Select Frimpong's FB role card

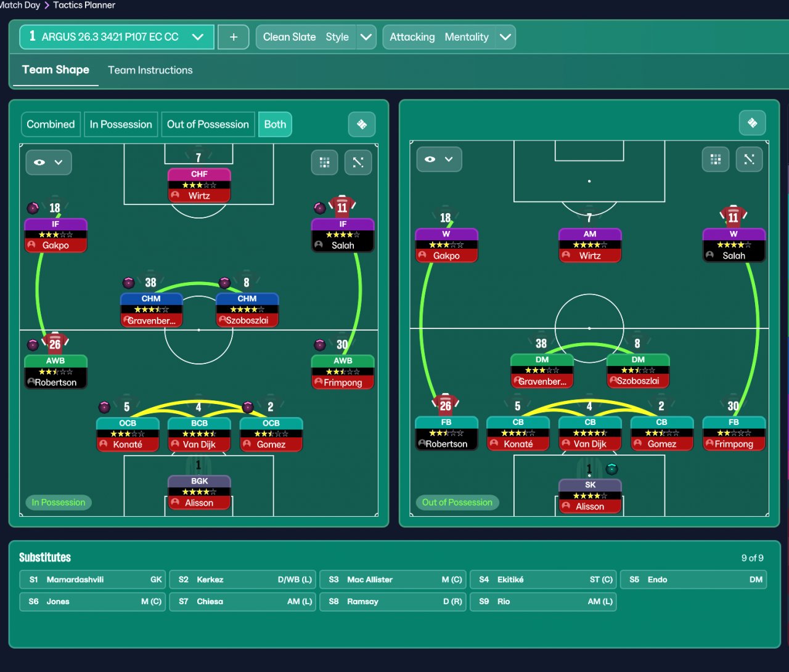734,434
